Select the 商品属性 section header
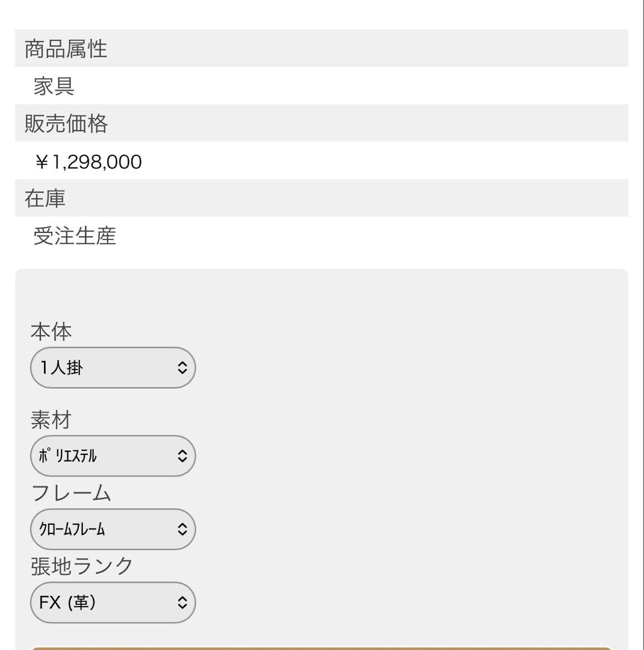The height and width of the screenshot is (650, 644). click(64, 50)
